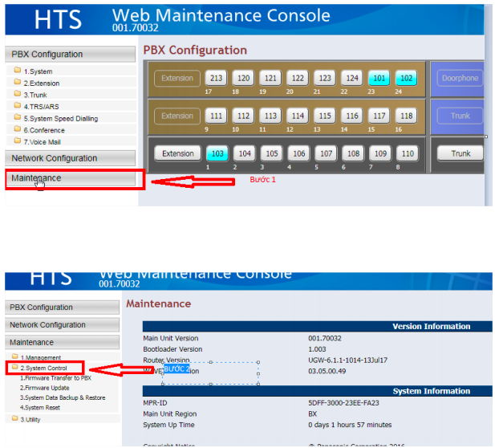This screenshot has height=448, width=495.
Task: Click the 3.Utility folder icon
Action: coord(14,418)
